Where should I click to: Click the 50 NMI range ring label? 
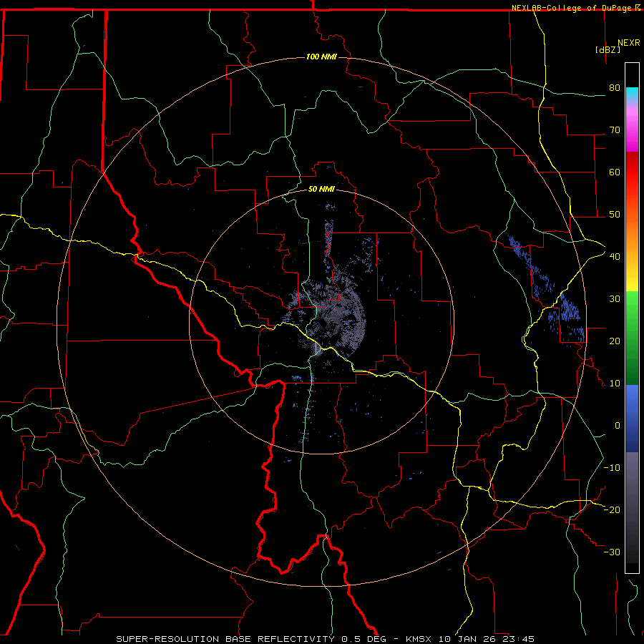[321, 189]
